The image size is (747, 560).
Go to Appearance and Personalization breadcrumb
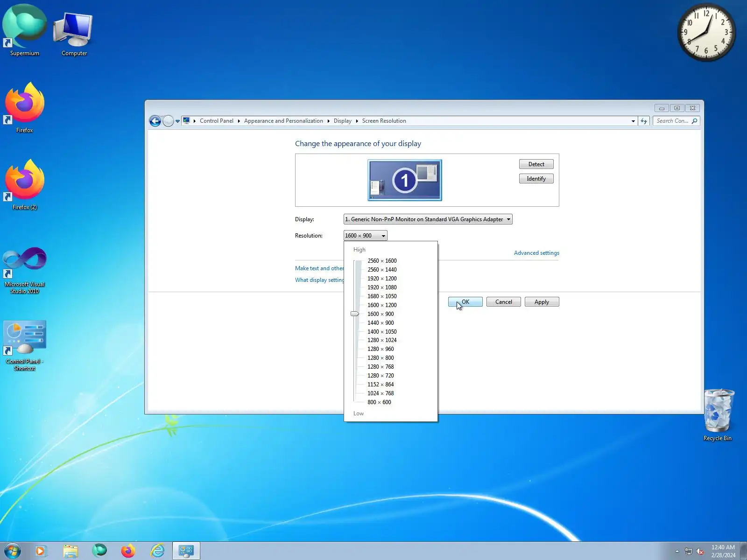tap(283, 121)
